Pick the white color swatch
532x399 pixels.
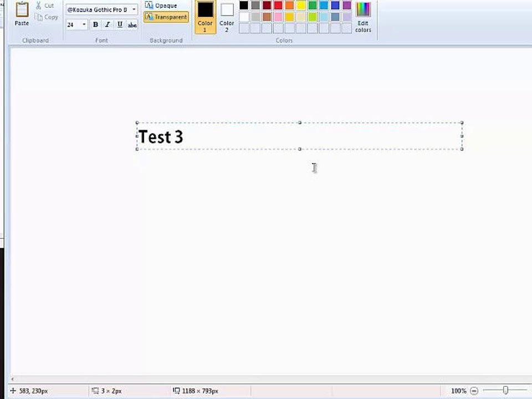click(x=244, y=17)
